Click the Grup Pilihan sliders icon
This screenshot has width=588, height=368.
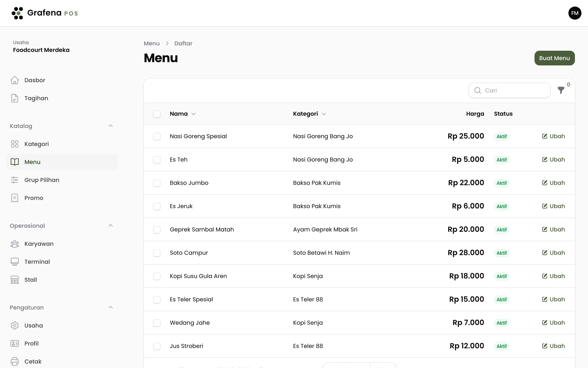click(x=14, y=180)
